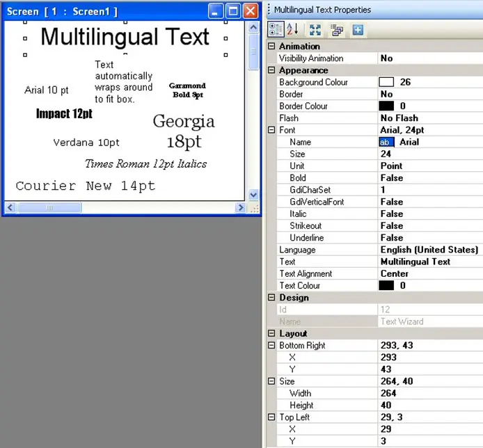Collapse the Design category

271,297
